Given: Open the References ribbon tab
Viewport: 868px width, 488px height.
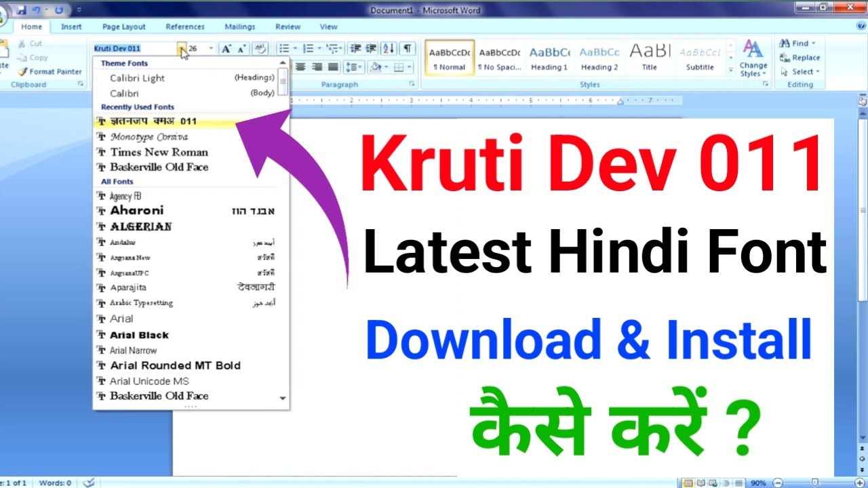Looking at the screenshot, I should pos(185,26).
